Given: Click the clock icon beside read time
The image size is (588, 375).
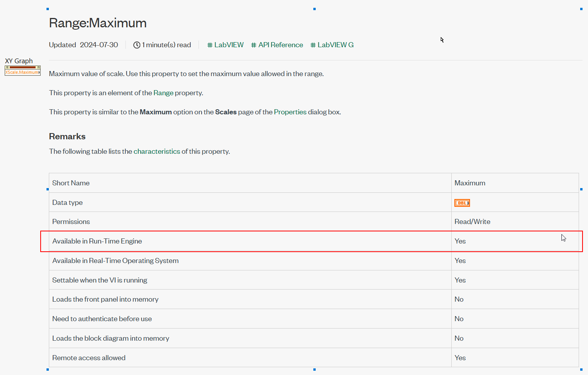Looking at the screenshot, I should (x=137, y=45).
